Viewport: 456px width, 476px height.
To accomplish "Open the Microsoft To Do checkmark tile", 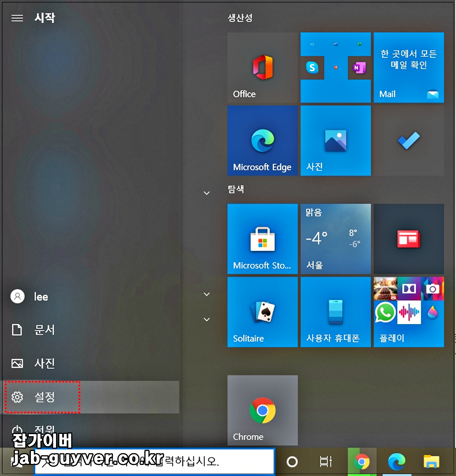I will [409, 140].
